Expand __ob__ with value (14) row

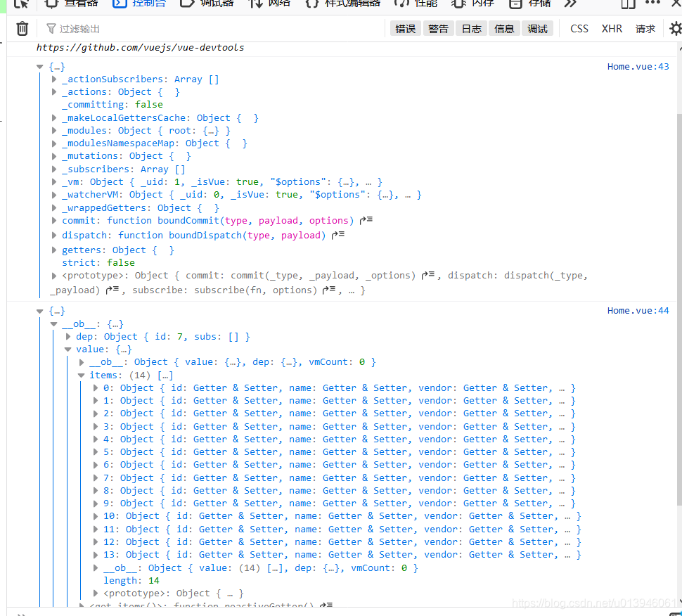(x=95, y=567)
